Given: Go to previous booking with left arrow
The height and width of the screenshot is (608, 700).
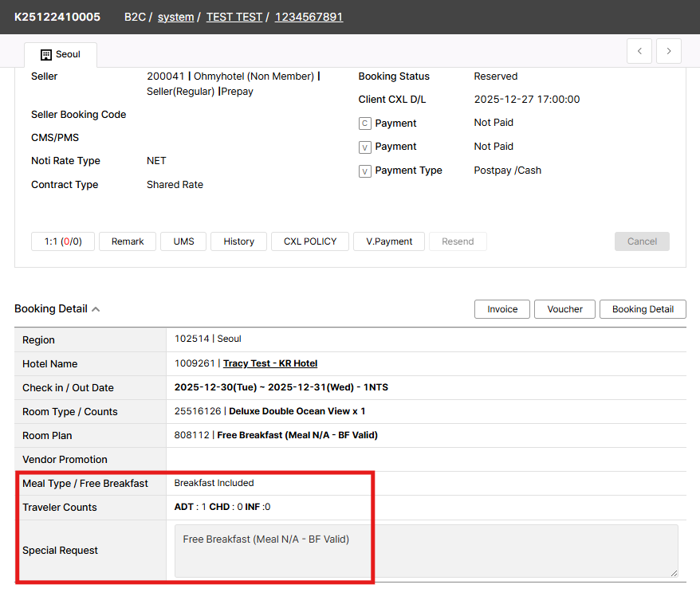Looking at the screenshot, I should click(x=639, y=51).
